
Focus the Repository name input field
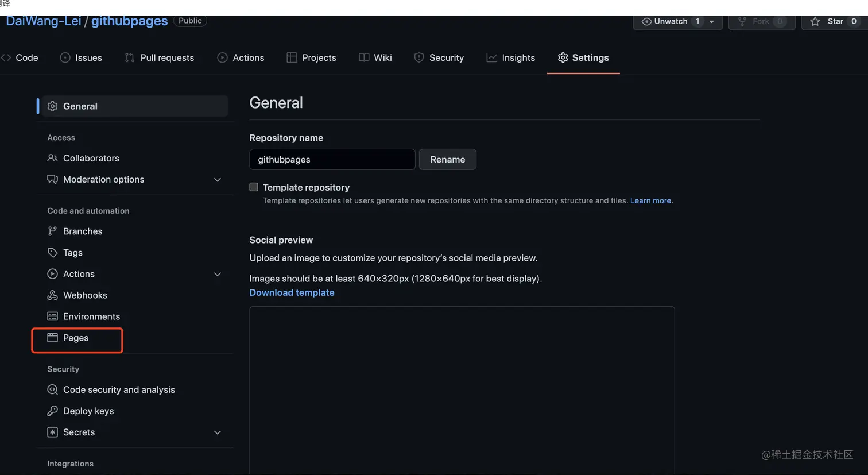[x=332, y=159]
